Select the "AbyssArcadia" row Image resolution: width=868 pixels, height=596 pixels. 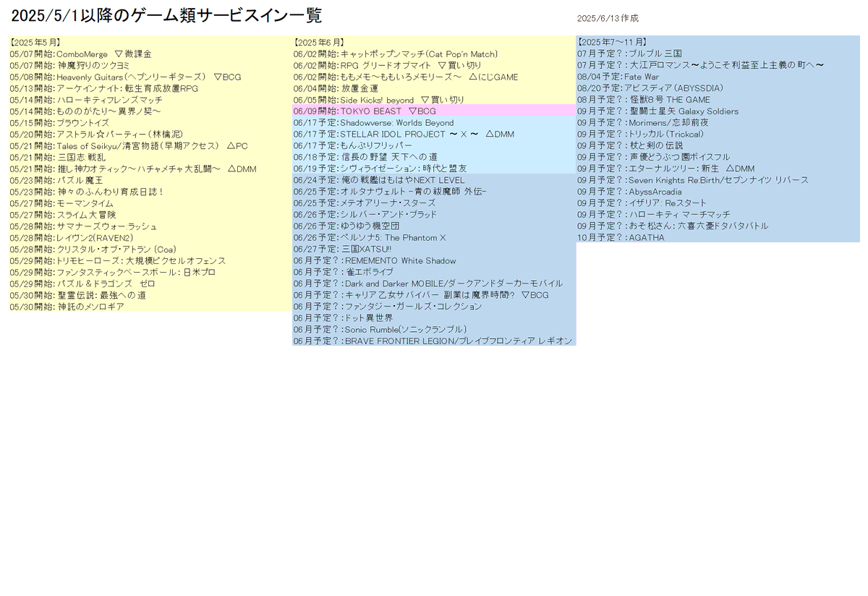click(x=718, y=192)
